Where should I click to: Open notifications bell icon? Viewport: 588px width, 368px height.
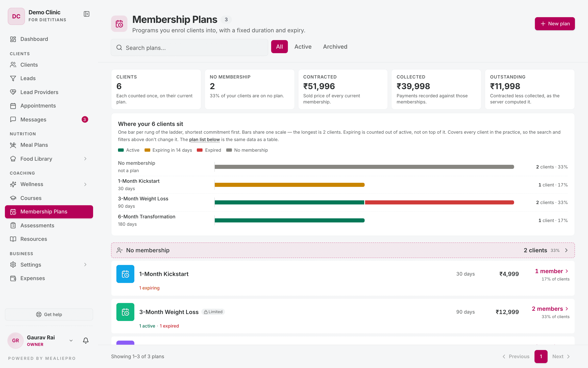(86, 340)
